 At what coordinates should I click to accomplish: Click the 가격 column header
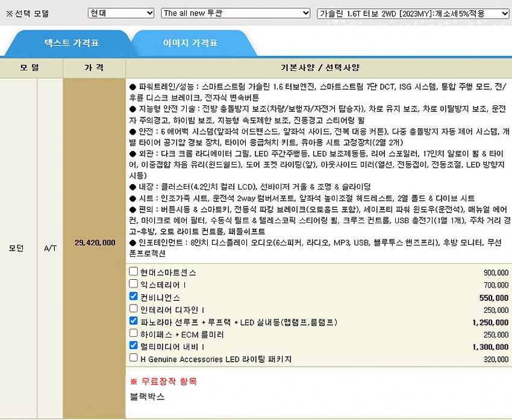click(94, 67)
